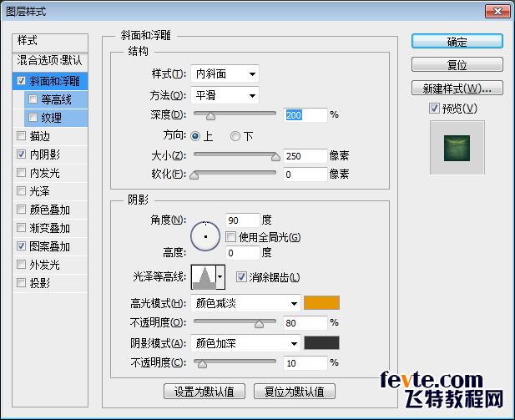
Task: Enable the 内发光 checkbox
Action: (x=22, y=173)
